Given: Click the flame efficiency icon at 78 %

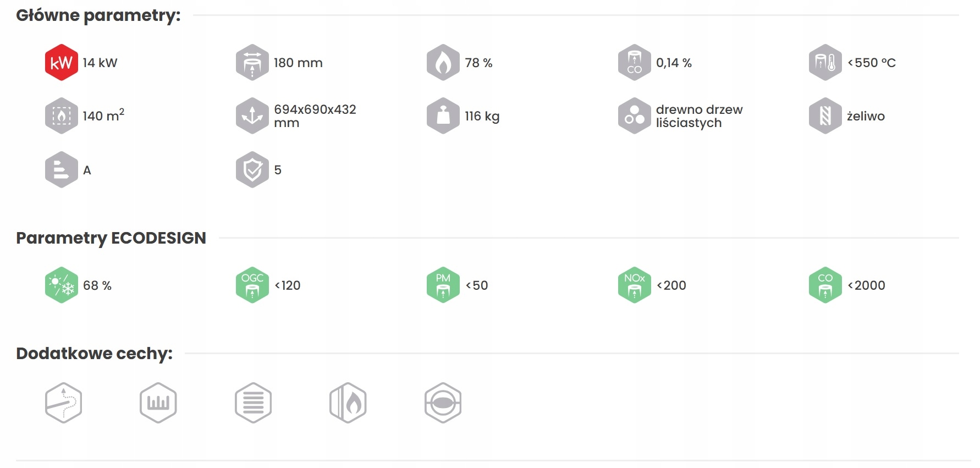Looking at the screenshot, I should (443, 63).
